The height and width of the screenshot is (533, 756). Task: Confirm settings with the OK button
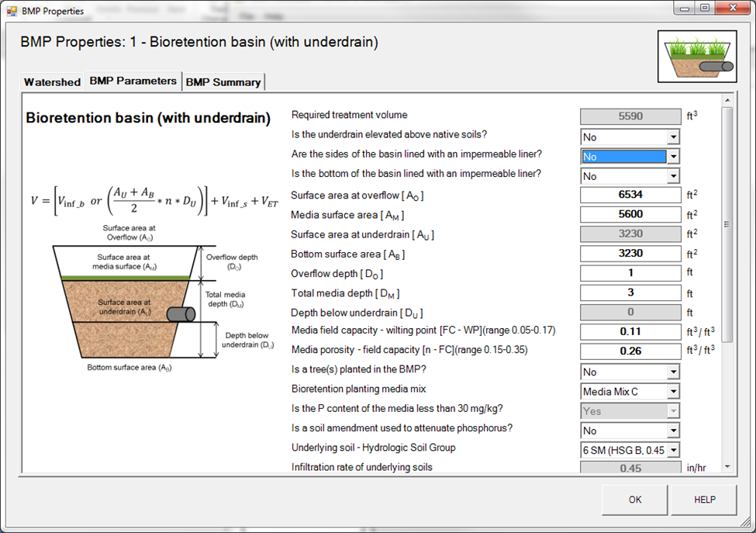click(x=634, y=500)
